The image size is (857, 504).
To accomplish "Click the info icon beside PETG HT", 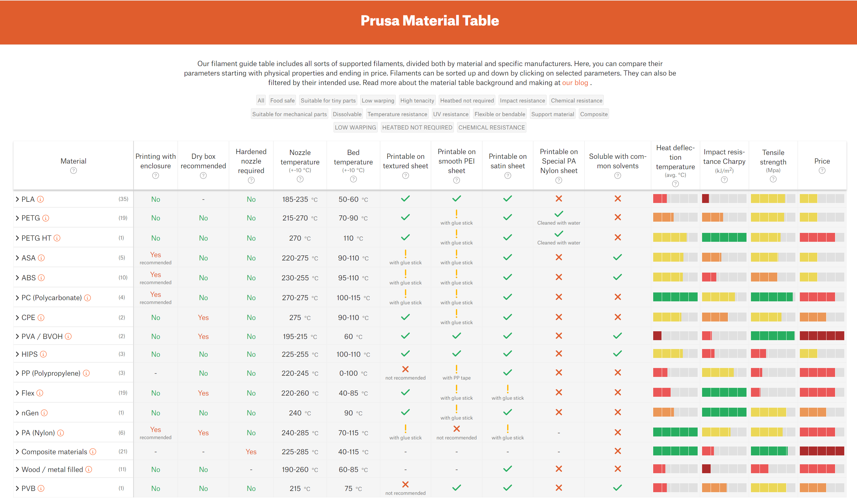I will (57, 238).
